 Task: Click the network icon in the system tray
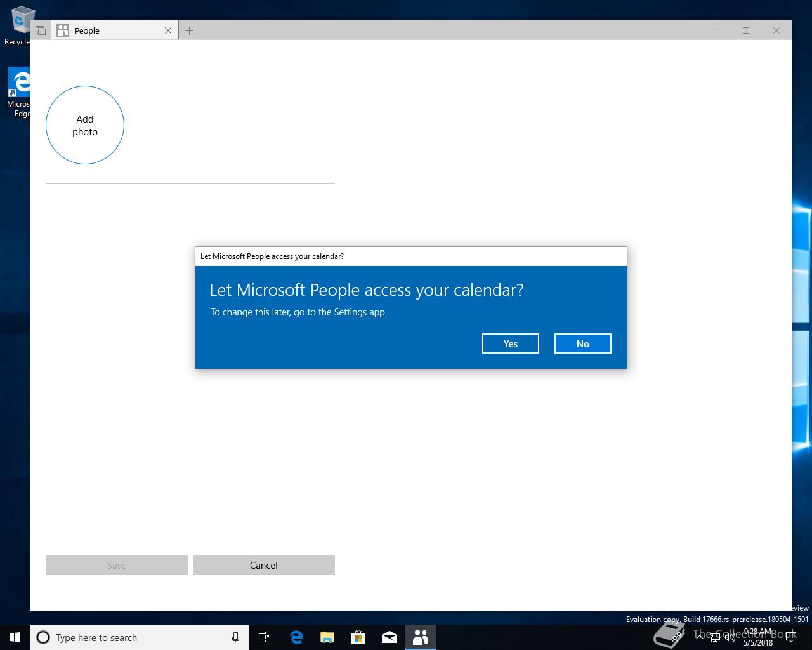(x=715, y=637)
